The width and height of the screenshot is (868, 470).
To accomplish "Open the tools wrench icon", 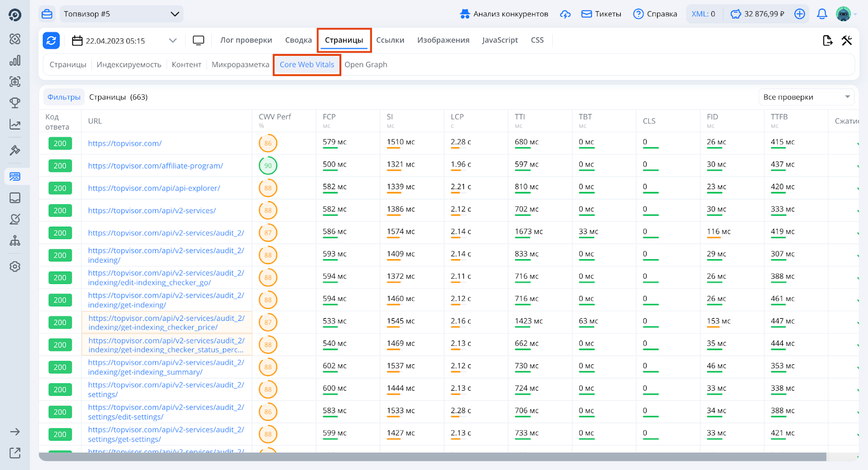I will pos(847,41).
